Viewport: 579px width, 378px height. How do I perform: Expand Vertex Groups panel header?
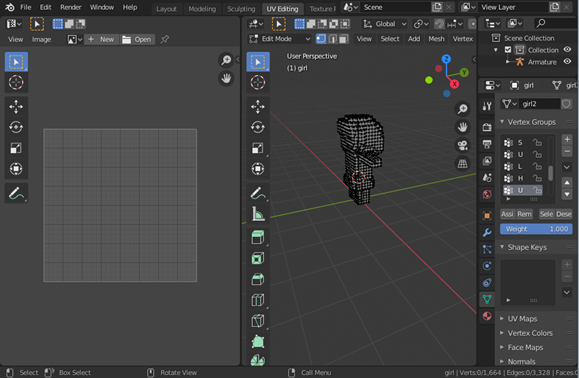pos(531,122)
